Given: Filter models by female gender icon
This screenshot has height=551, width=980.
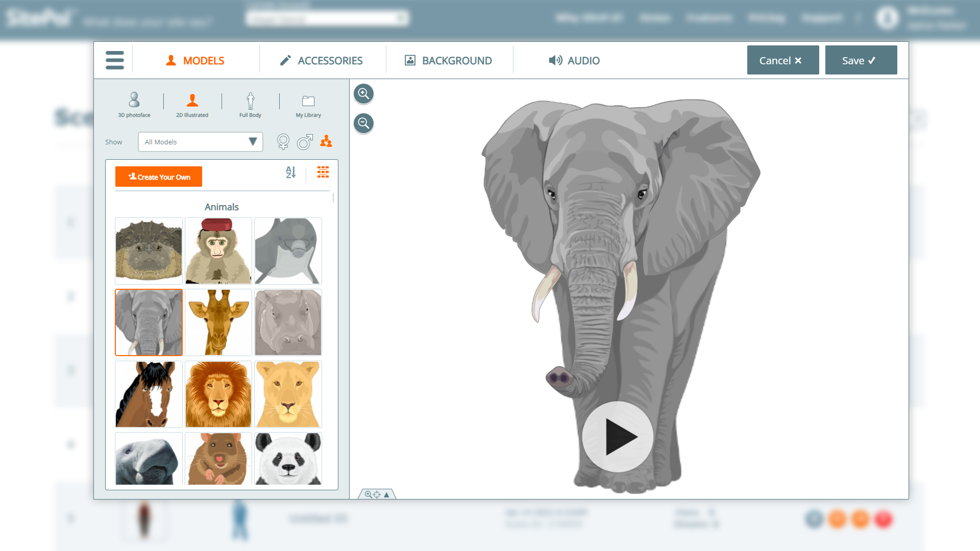Looking at the screenshot, I should (x=283, y=142).
